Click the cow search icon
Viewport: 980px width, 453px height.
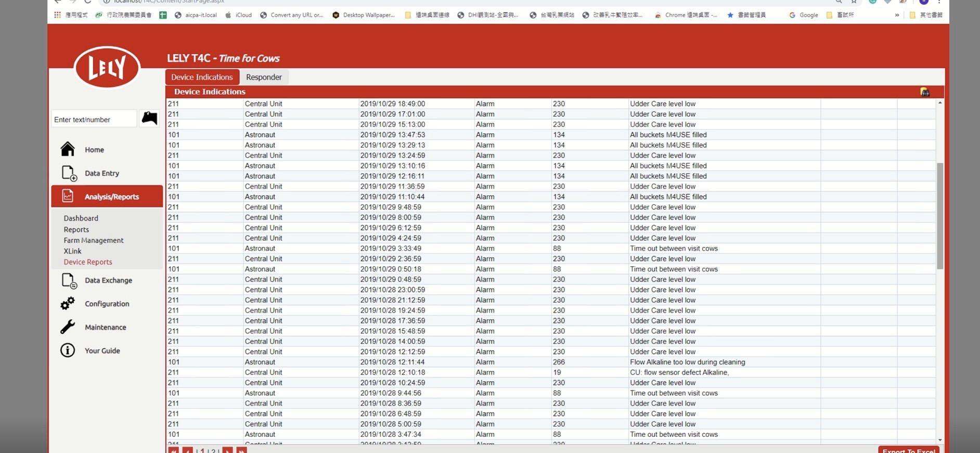149,118
